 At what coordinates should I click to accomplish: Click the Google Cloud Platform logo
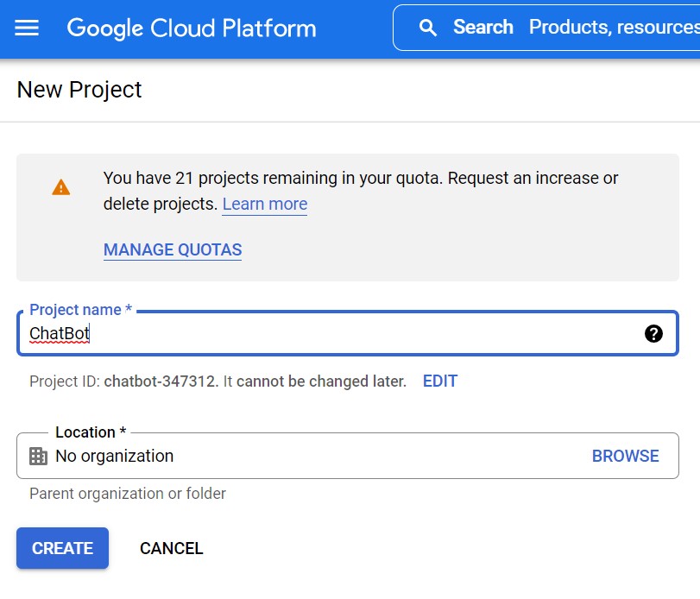[x=192, y=28]
